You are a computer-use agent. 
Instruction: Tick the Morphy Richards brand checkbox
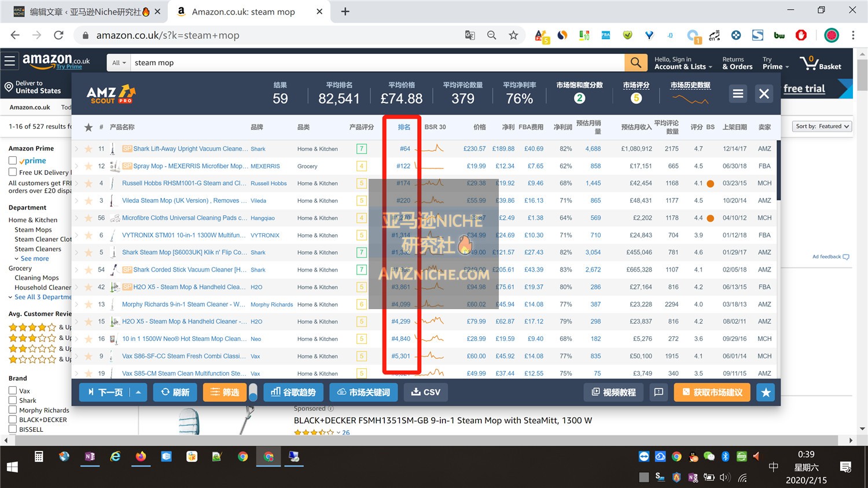[12, 410]
